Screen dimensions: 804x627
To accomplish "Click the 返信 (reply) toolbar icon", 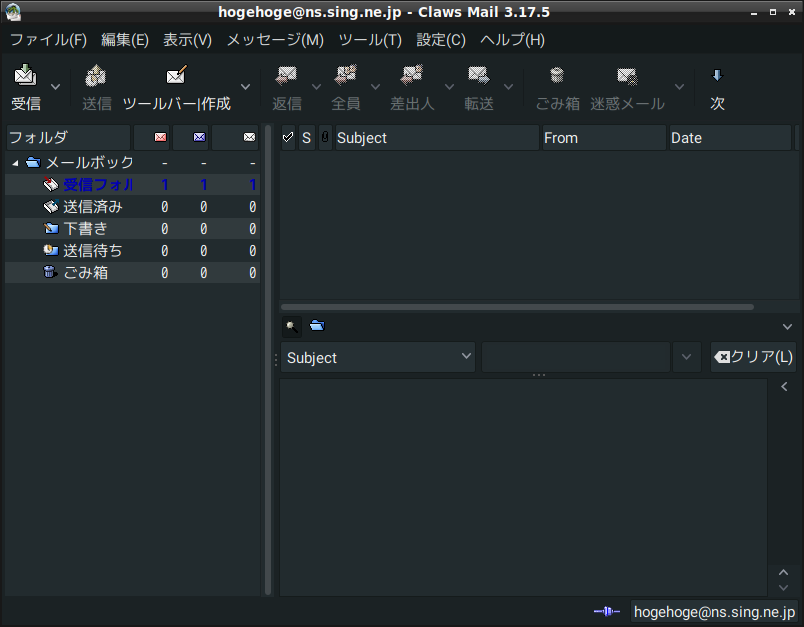I will click(286, 75).
